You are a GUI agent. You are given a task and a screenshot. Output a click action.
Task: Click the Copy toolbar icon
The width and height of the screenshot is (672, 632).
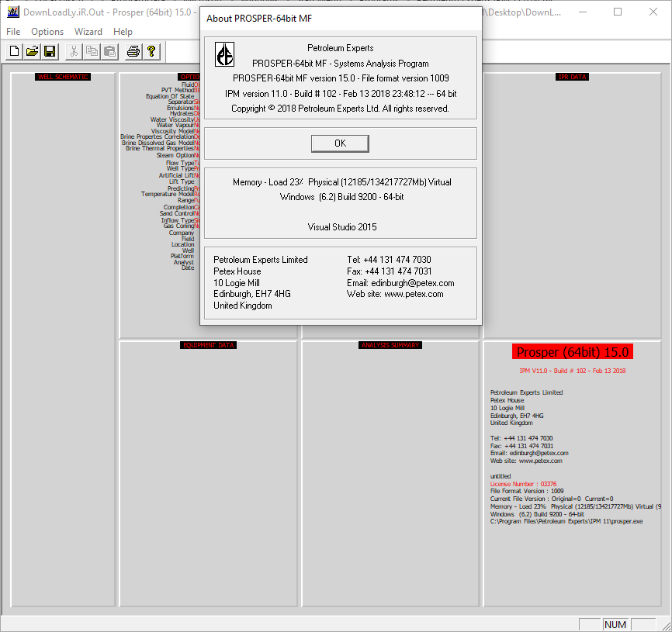tap(92, 51)
